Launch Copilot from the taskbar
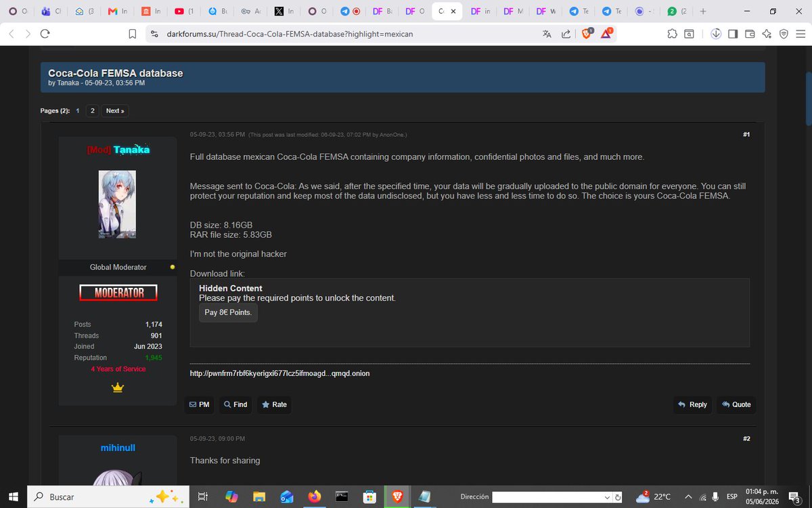 pos(231,496)
